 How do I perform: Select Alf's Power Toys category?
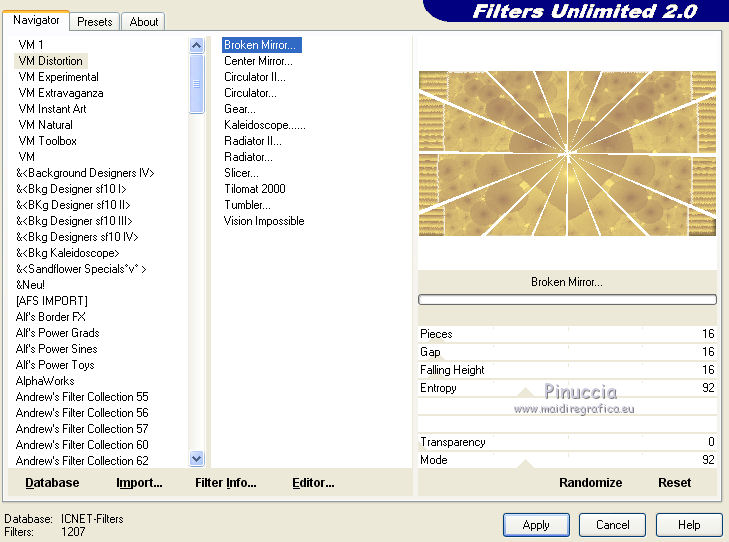(x=55, y=365)
